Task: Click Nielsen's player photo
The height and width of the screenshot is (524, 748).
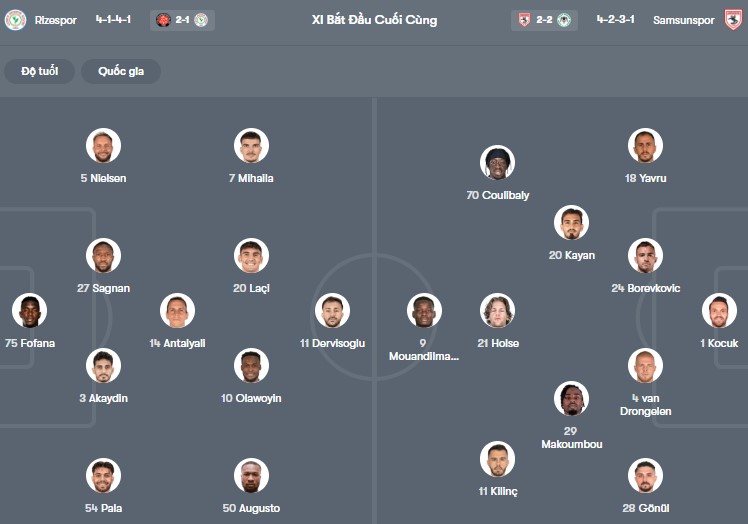Action: point(103,146)
